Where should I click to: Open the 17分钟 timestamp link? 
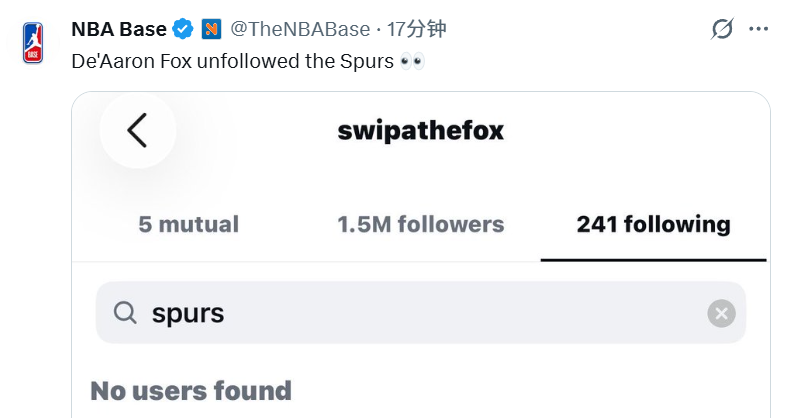[417, 29]
